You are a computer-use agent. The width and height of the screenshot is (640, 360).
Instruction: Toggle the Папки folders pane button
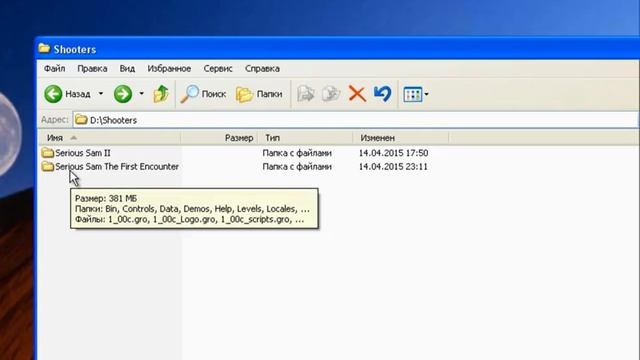click(x=259, y=94)
